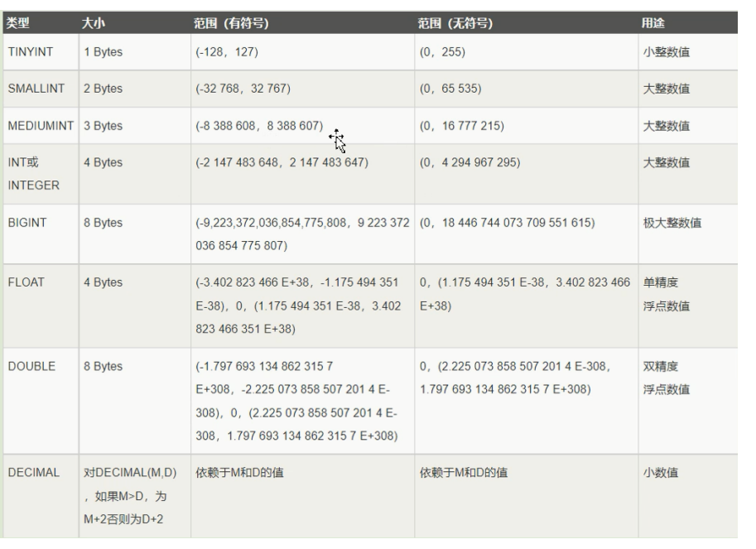Screen dimensions: 756x549
Task: Click the 用途 column header
Action: click(652, 23)
